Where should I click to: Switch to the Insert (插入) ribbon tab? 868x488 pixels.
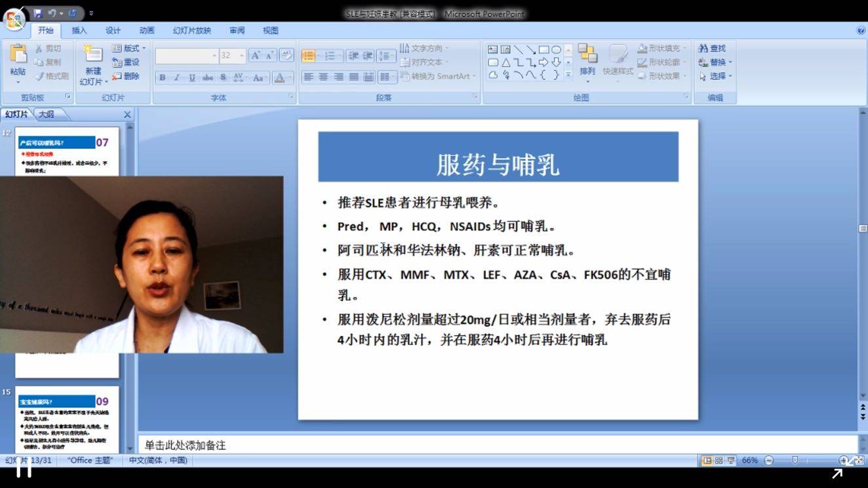point(79,30)
